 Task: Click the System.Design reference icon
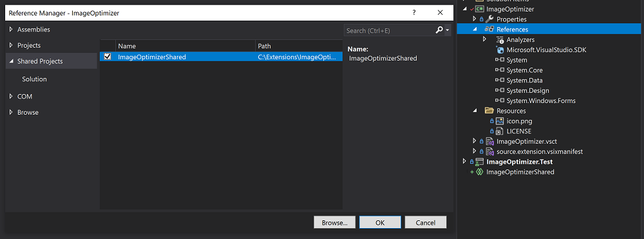pos(500,90)
